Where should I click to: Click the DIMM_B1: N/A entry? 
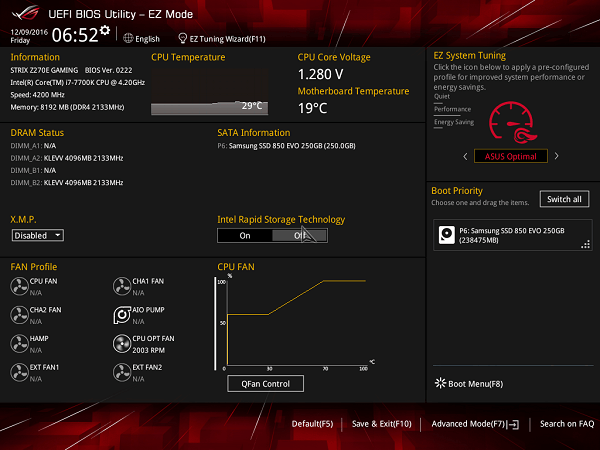coord(33,170)
